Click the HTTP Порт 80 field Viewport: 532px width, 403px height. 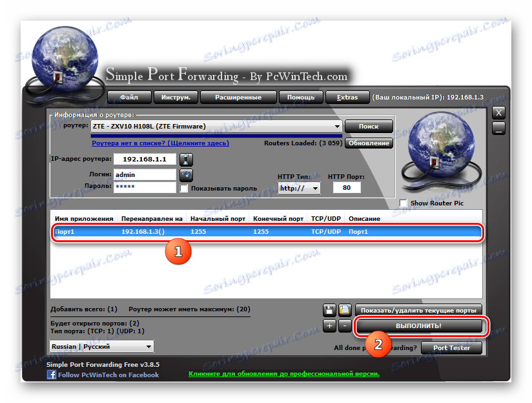point(347,187)
